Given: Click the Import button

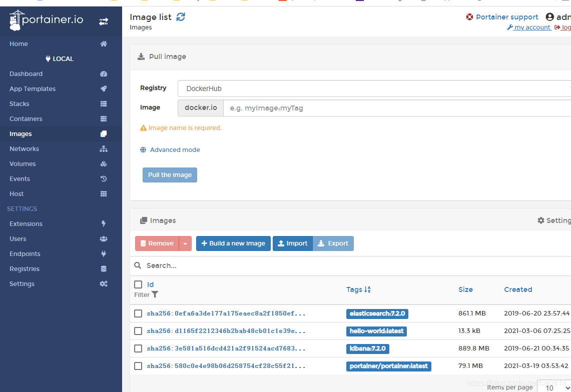Looking at the screenshot, I should coord(293,243).
